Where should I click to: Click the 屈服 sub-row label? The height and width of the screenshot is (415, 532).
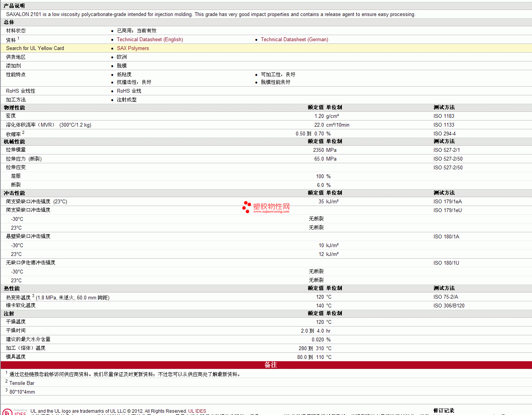pyautogui.click(x=16, y=176)
